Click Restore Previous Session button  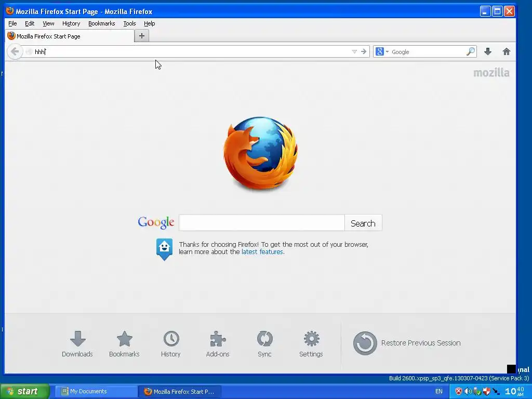pos(407,343)
